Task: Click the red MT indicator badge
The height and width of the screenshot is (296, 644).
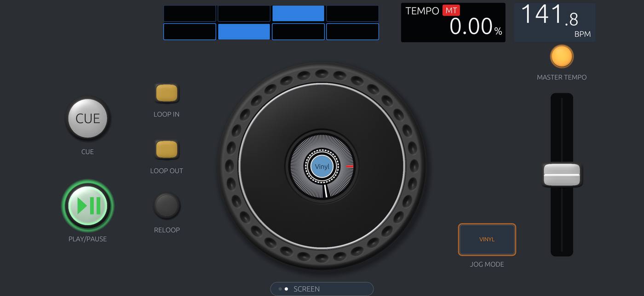Action: (x=451, y=10)
